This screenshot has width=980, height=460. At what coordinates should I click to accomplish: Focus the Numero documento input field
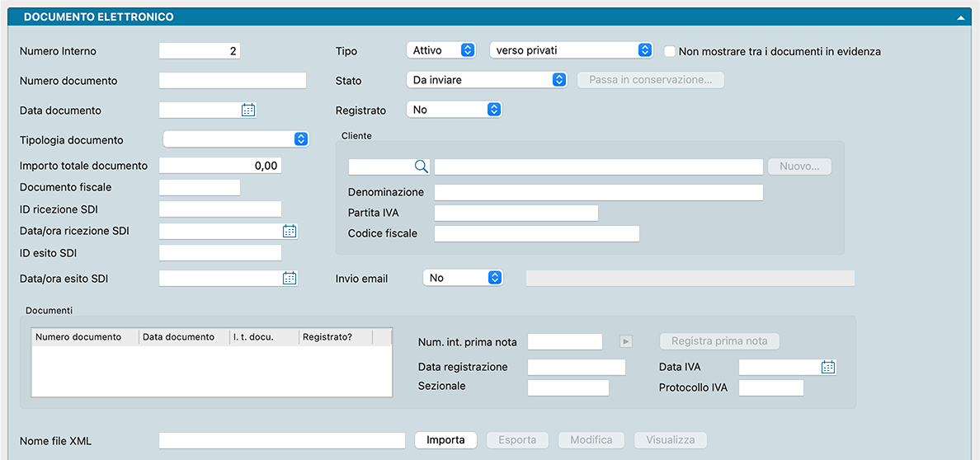click(x=232, y=81)
